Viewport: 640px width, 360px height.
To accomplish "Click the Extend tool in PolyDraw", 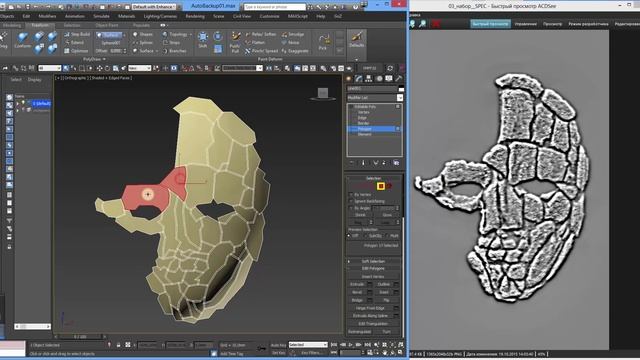I will (x=74, y=42).
